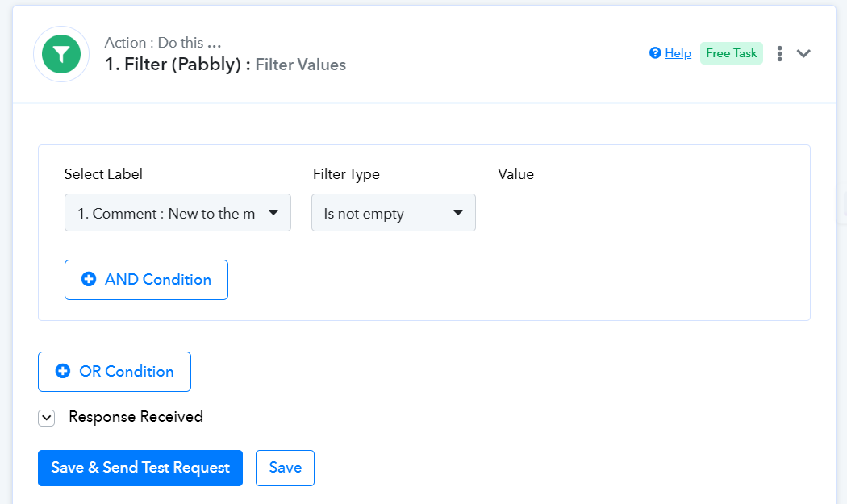The width and height of the screenshot is (847, 504).
Task: Click Save & Send Test Request
Action: click(x=140, y=468)
